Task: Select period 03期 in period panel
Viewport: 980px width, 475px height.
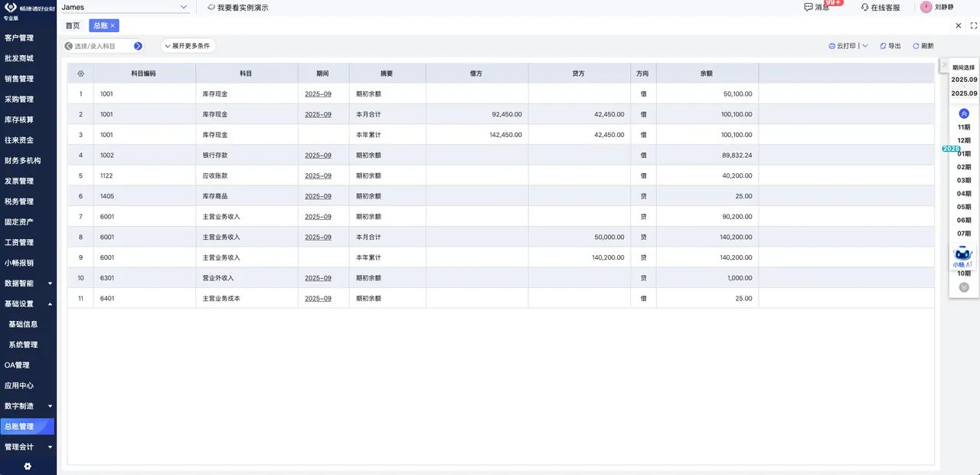Action: (964, 180)
